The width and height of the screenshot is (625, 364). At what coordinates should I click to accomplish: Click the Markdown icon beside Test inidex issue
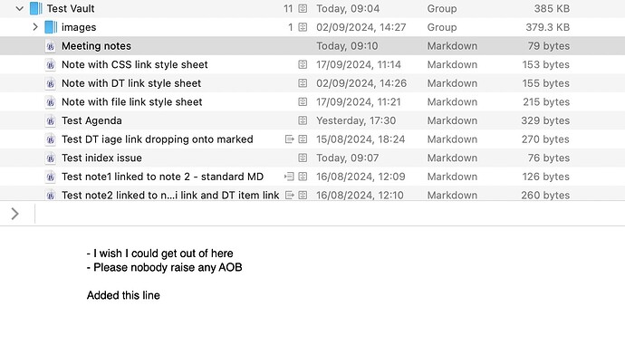(x=51, y=158)
